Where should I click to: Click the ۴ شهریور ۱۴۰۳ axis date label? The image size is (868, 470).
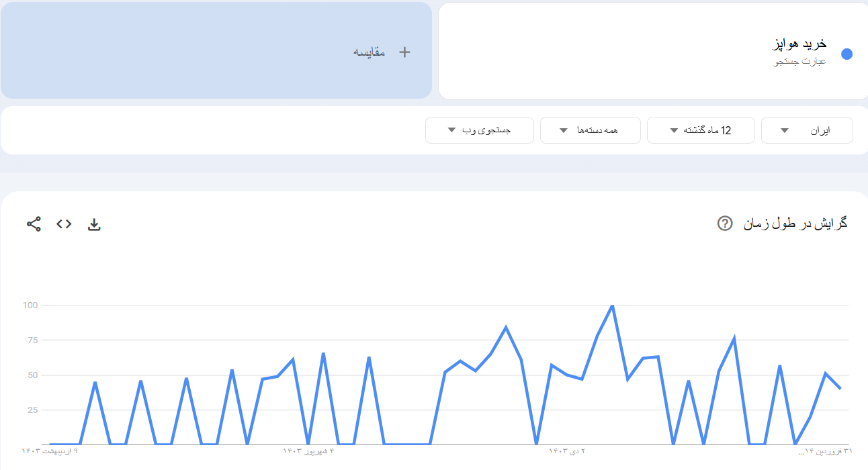pyautogui.click(x=308, y=451)
